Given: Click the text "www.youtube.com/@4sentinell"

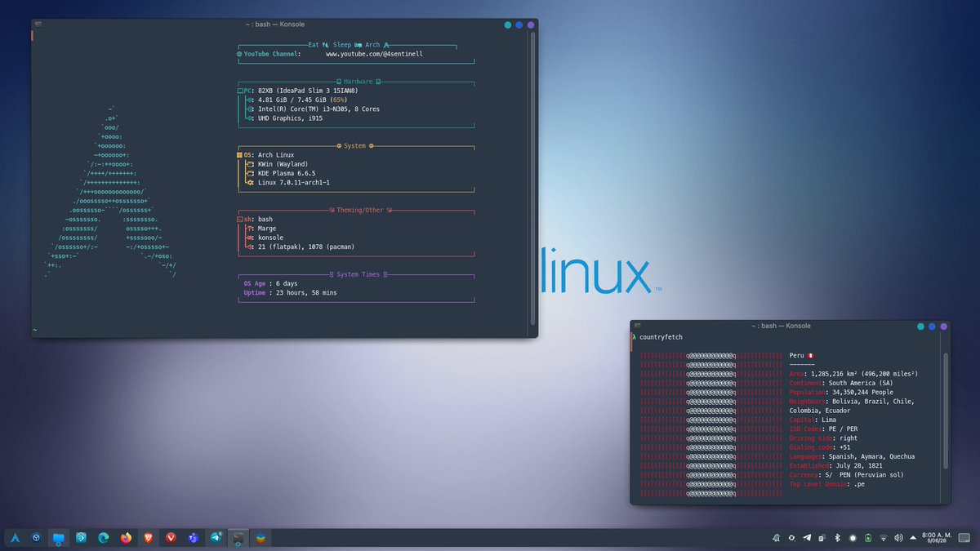Looking at the screenshot, I should tap(374, 54).
